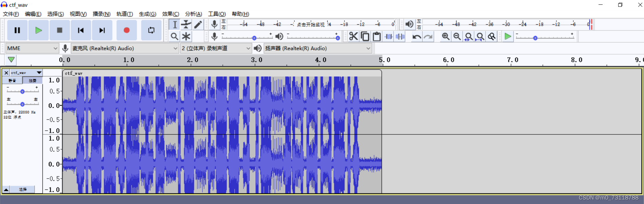Screen dimensions: 644x204
Task: Pause playback with the Pause button
Action: point(17,30)
